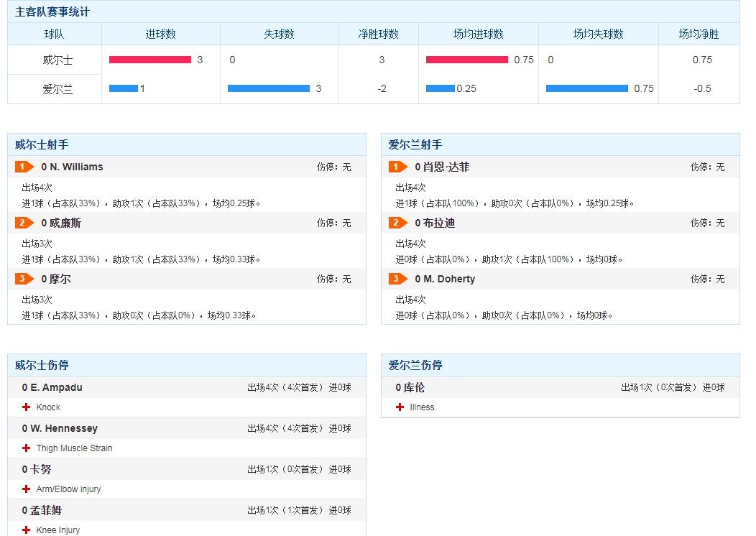This screenshot has width=756, height=536.
Task: Click Ireland's blue goals-conceded bar
Action: (x=269, y=88)
